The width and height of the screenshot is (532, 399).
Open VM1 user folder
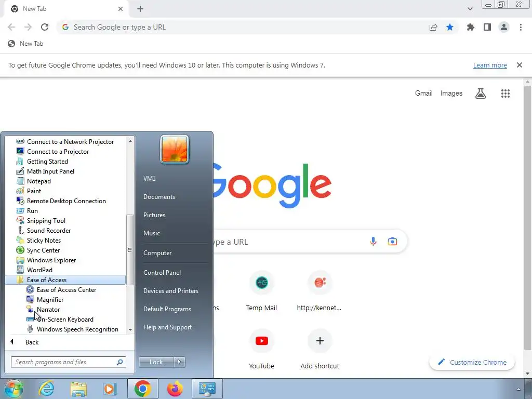[x=149, y=179]
